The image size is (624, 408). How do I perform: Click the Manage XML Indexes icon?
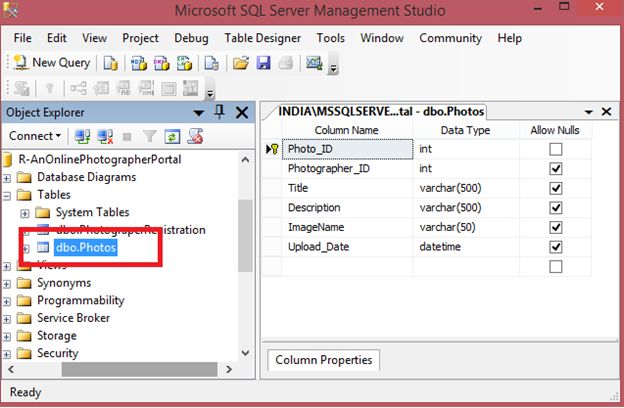pyautogui.click(x=146, y=88)
